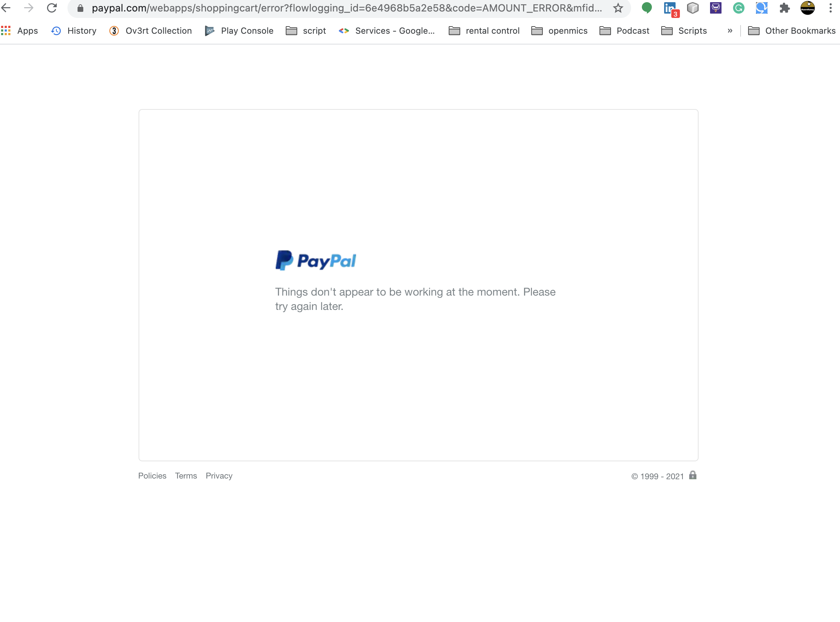Open the script bookmarks folder
Screen dimensions: 840x622
point(306,31)
